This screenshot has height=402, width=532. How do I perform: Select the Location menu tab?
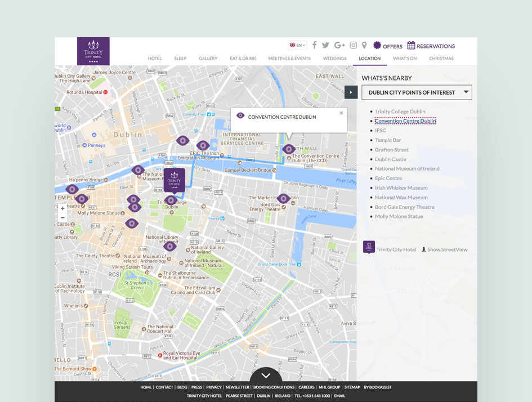tap(369, 59)
